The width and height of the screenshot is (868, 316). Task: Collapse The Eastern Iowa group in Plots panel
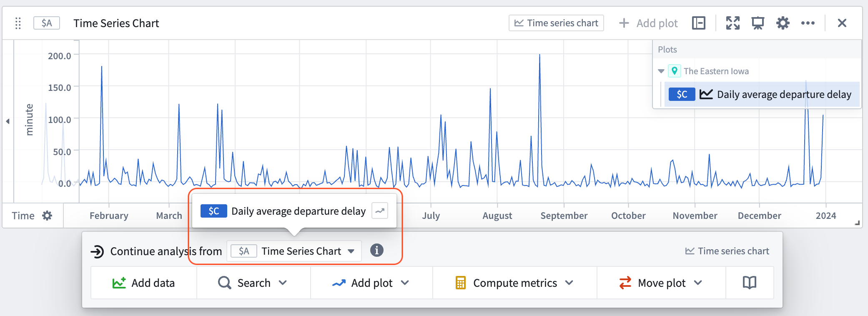[x=661, y=71]
